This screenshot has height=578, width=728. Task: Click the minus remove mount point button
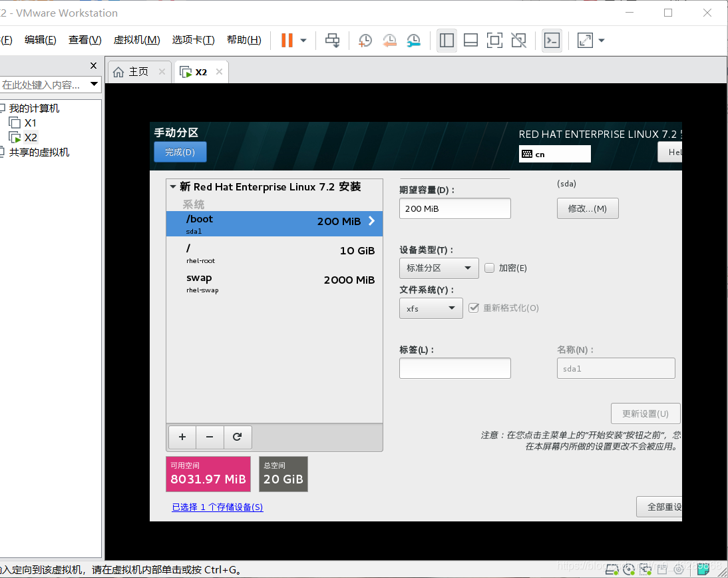tap(210, 437)
